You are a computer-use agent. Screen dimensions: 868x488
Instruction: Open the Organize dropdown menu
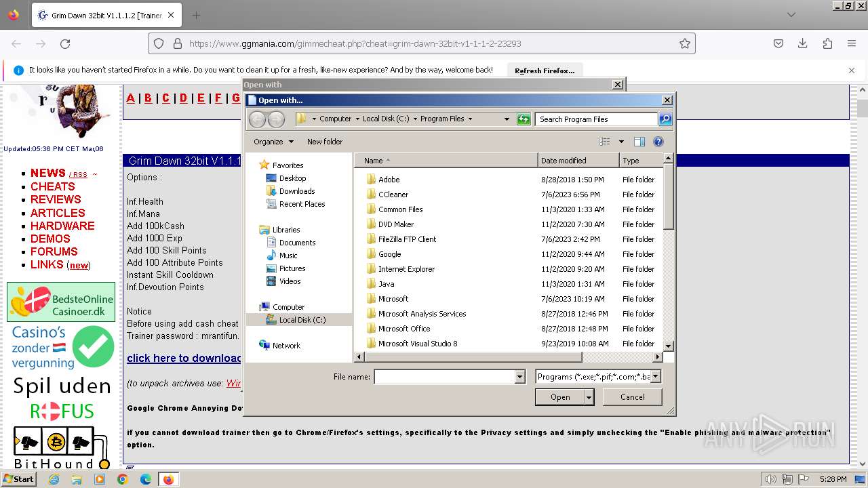273,142
